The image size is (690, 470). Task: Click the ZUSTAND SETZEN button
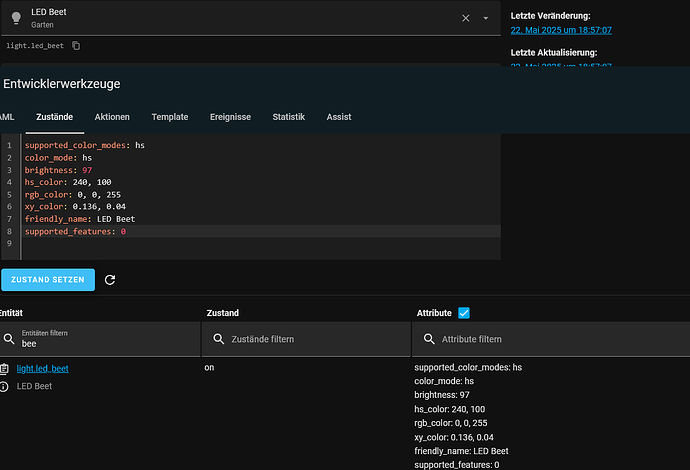point(48,280)
